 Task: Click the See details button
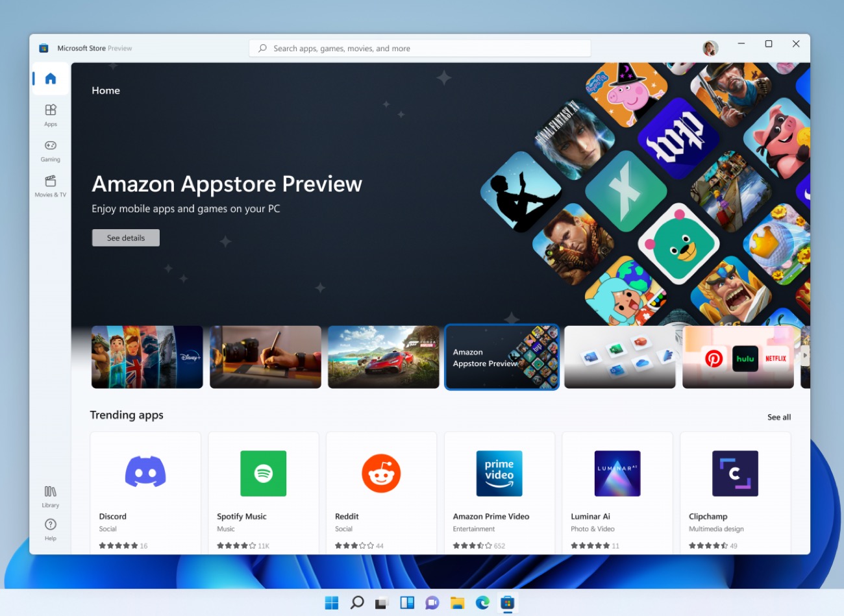(126, 238)
